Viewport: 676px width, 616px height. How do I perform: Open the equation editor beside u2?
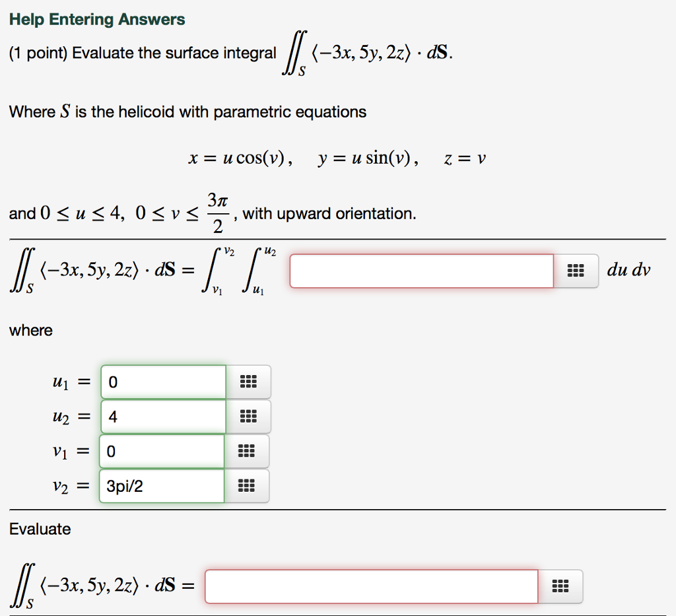pos(247,416)
